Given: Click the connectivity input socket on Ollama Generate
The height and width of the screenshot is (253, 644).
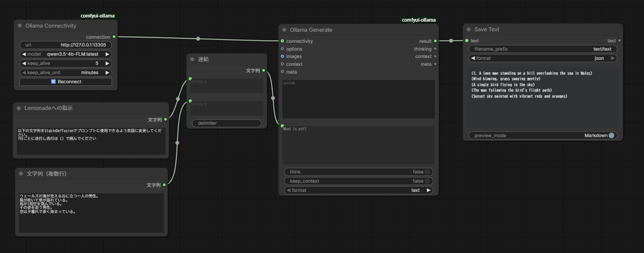Looking at the screenshot, I should (x=282, y=41).
